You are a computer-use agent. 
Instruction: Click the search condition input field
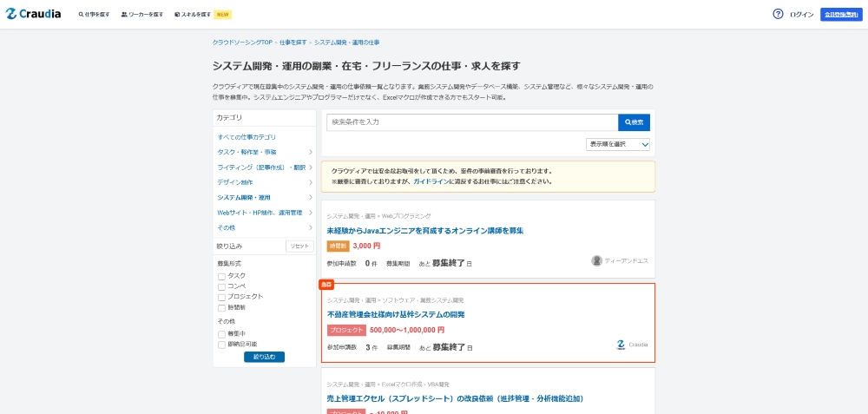click(x=472, y=122)
